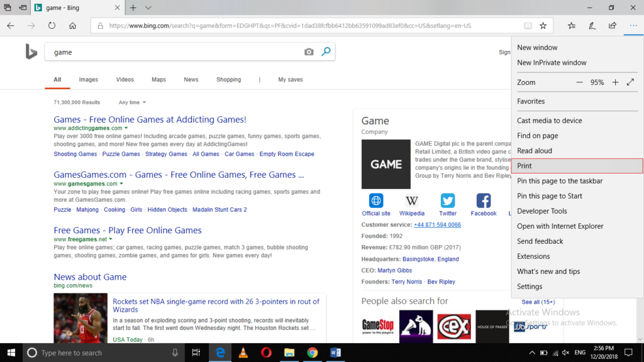Switch to Images search tab

click(88, 80)
